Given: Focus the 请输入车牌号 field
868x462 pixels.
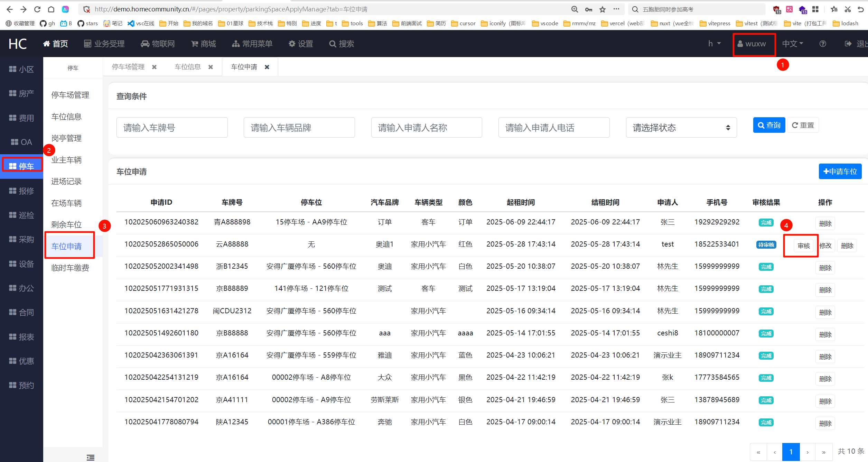Looking at the screenshot, I should [x=172, y=128].
